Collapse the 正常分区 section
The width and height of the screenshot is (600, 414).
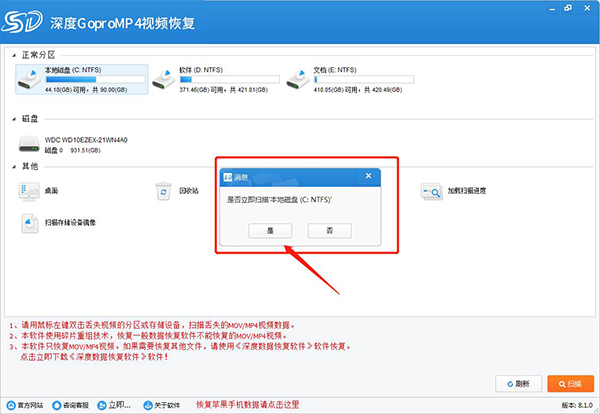point(14,55)
